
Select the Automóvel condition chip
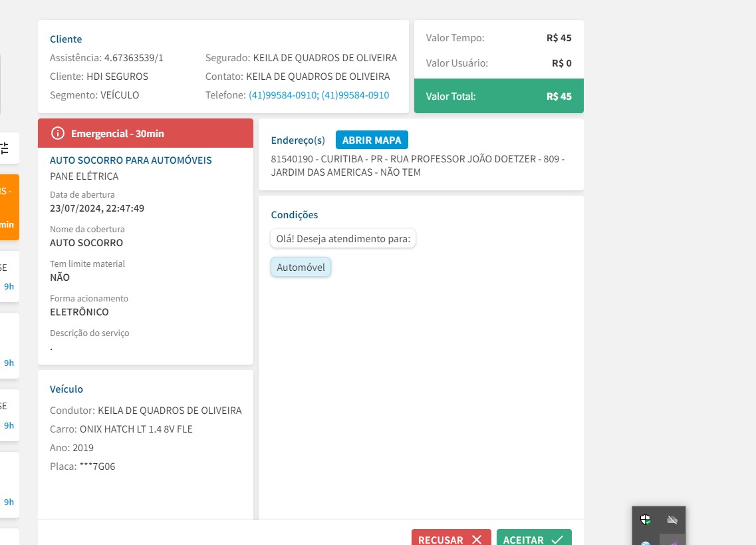301,268
